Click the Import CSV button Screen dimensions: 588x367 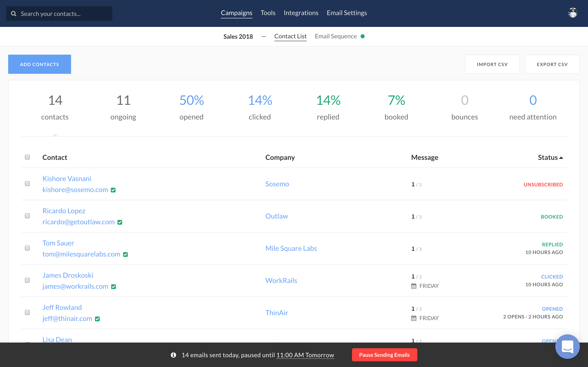(x=492, y=64)
